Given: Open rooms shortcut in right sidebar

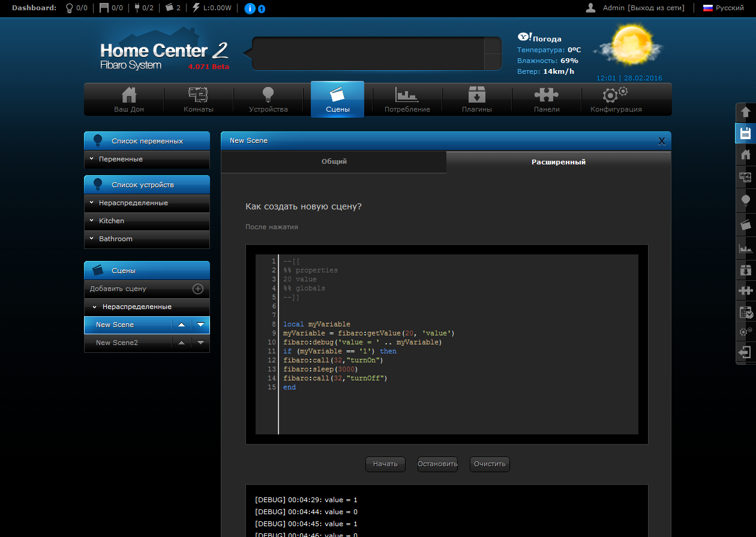Looking at the screenshot, I should (x=746, y=177).
